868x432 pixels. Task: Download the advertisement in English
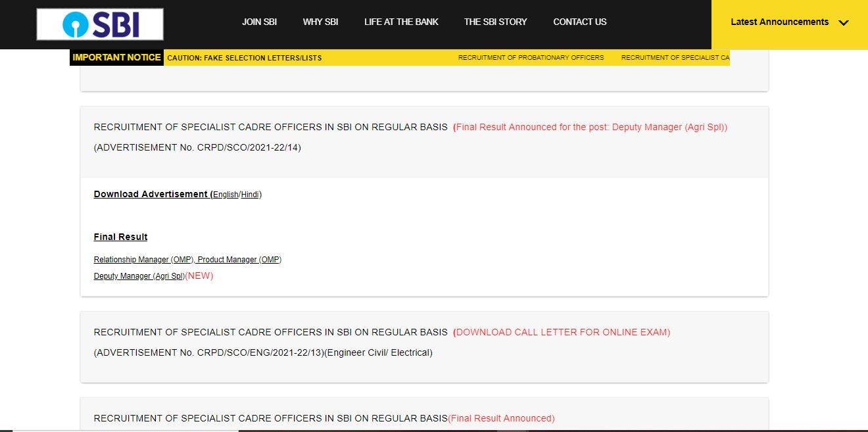pos(226,195)
